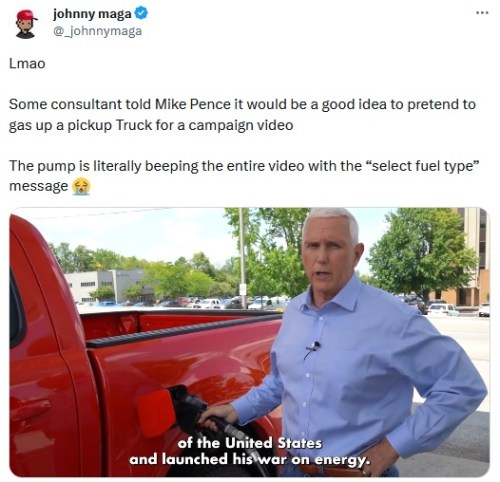Click the word "message" before the emoji
The image size is (500, 482).
point(38,186)
